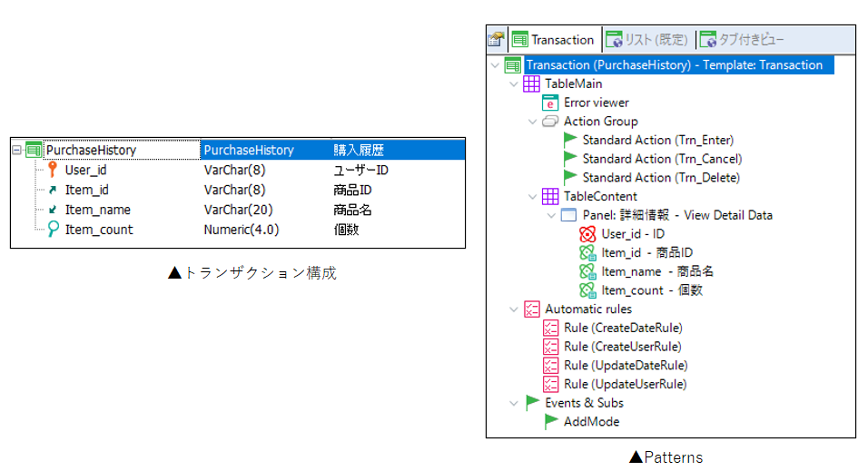Select Rule (UpdateUserRule)
The width and height of the screenshot is (868, 471).
click(x=625, y=385)
